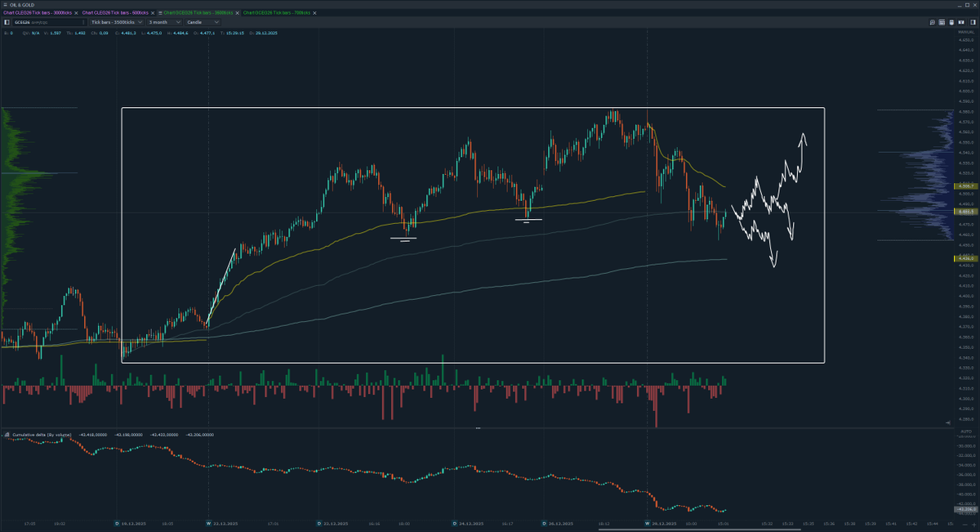Screen dimensions: 980x532
Task: Click the AUTO scale label on delta pane
Action: [966, 431]
